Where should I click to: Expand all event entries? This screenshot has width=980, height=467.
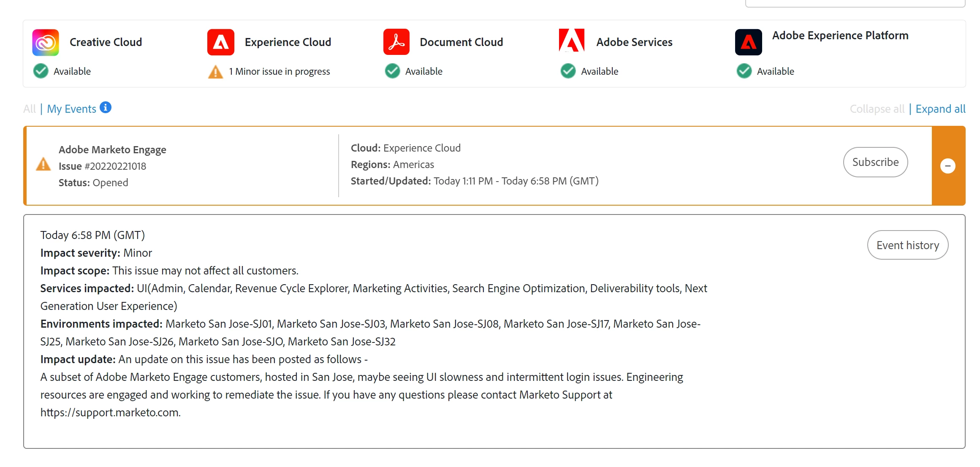(x=940, y=109)
